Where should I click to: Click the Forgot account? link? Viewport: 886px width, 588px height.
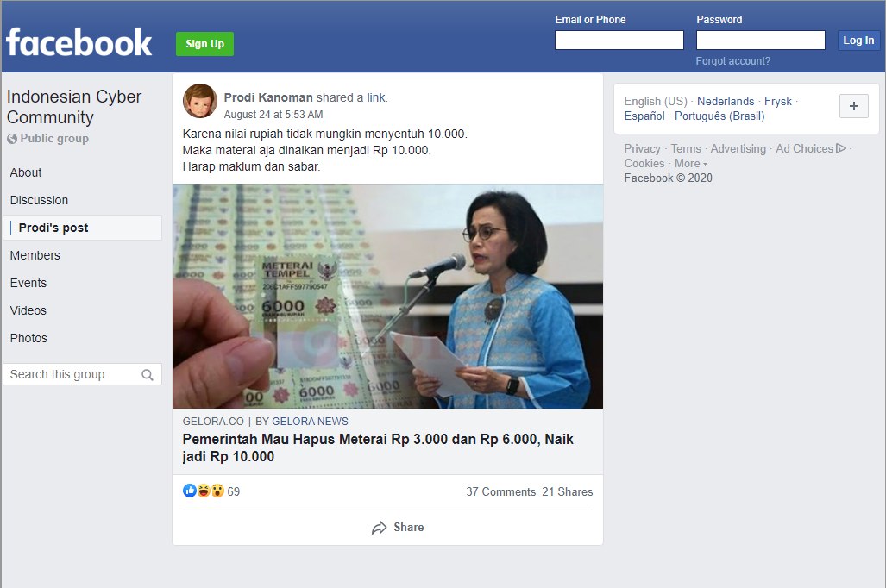click(733, 61)
